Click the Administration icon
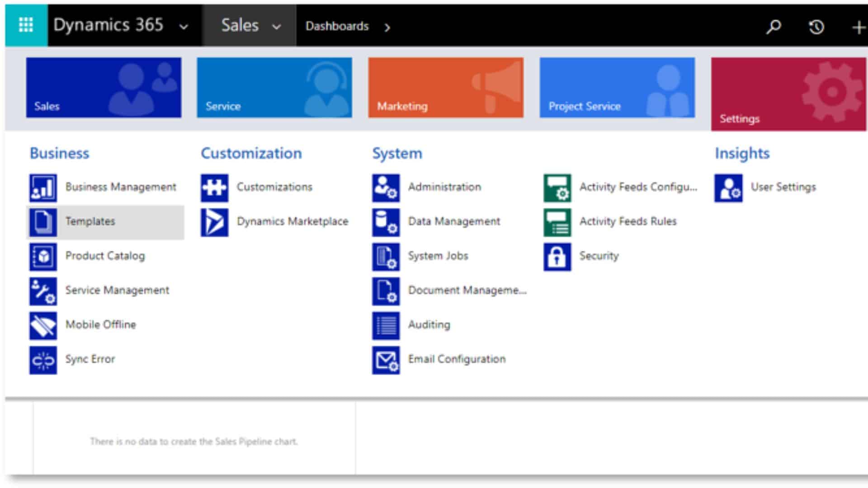 coord(386,188)
